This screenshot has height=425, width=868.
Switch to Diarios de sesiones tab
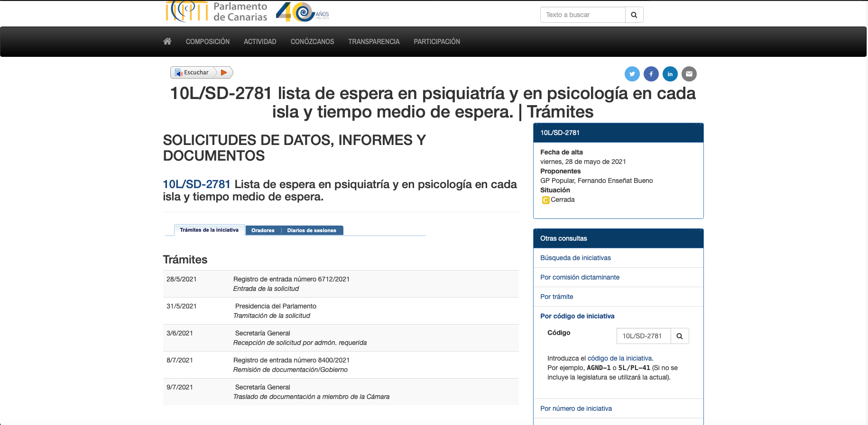pyautogui.click(x=311, y=230)
